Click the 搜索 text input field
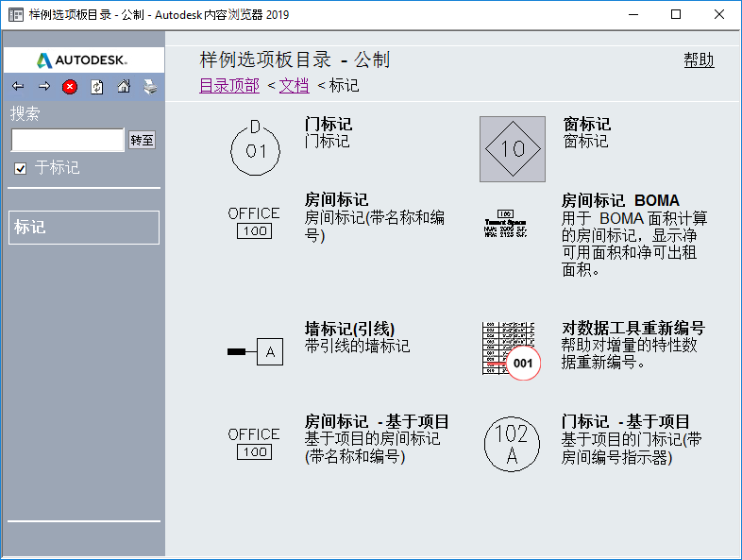 point(68,140)
